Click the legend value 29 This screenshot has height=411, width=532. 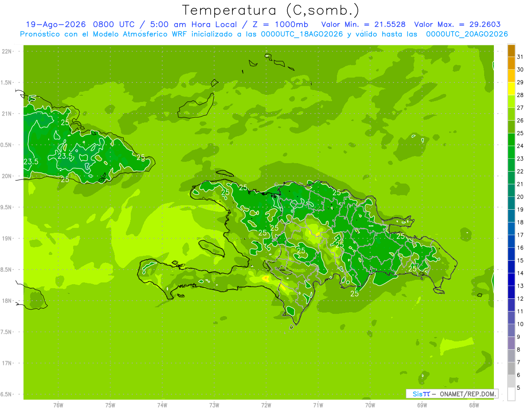(520, 82)
